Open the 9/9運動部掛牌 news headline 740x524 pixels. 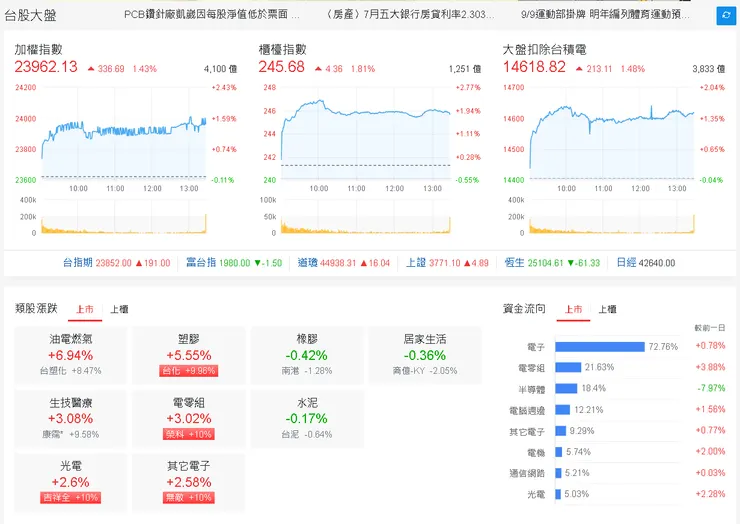tap(605, 15)
